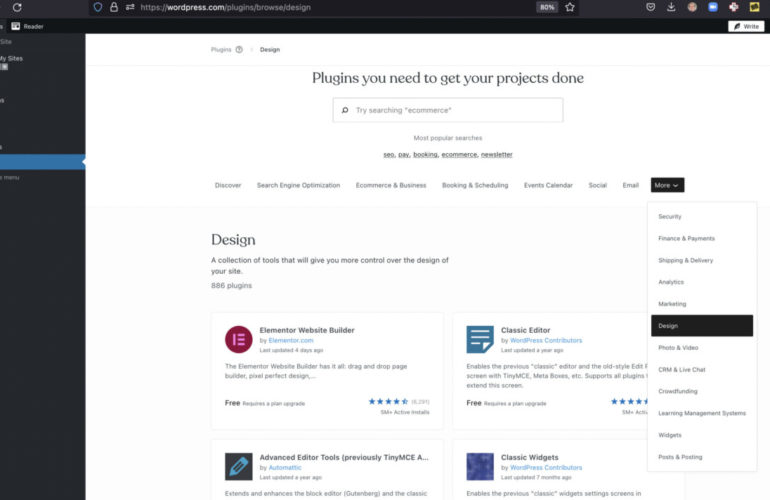Select Security from the More menu

(670, 217)
